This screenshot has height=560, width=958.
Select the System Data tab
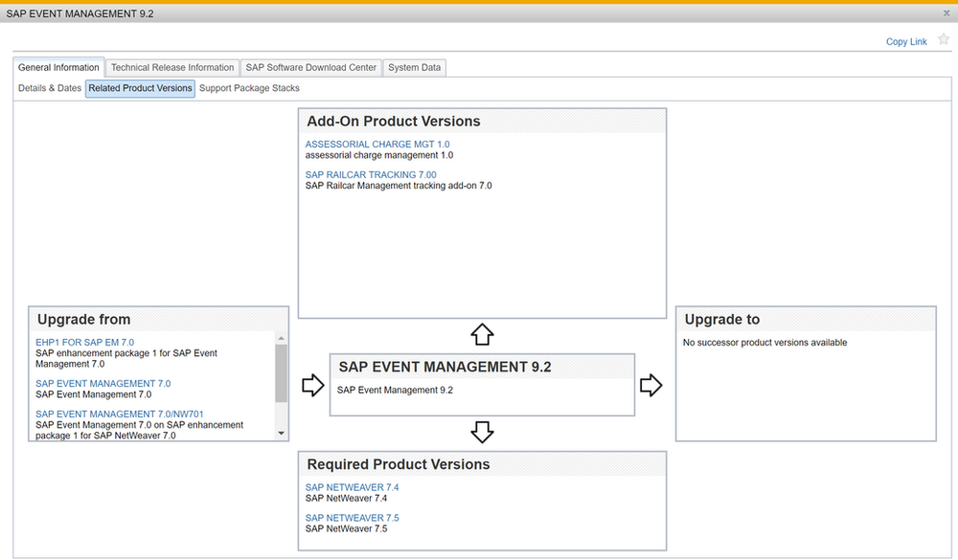pos(414,68)
